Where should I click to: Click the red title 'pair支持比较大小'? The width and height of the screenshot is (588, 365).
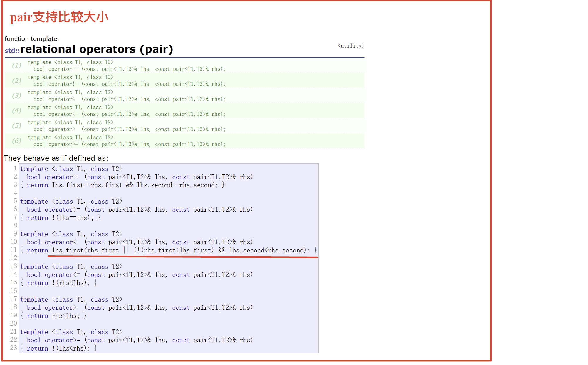click(x=59, y=17)
